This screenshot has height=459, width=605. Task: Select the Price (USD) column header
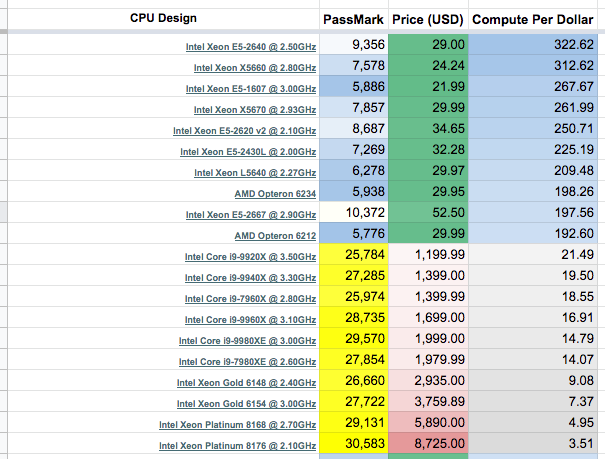point(428,19)
